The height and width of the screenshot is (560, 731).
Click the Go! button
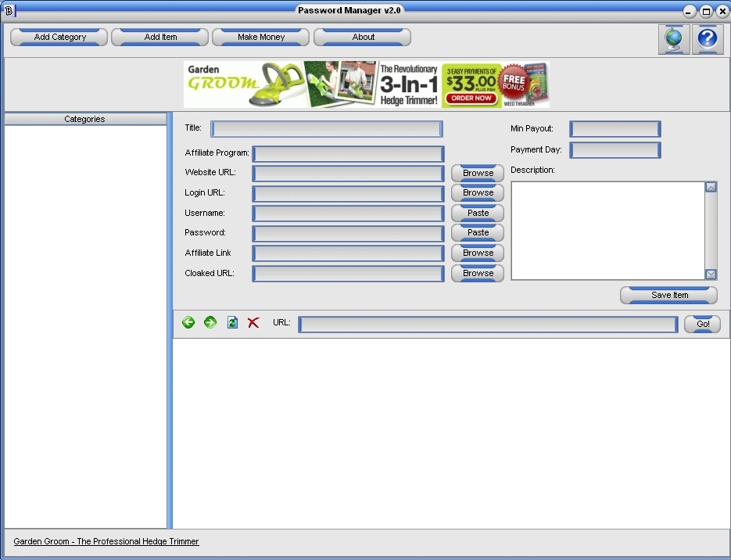coord(702,324)
